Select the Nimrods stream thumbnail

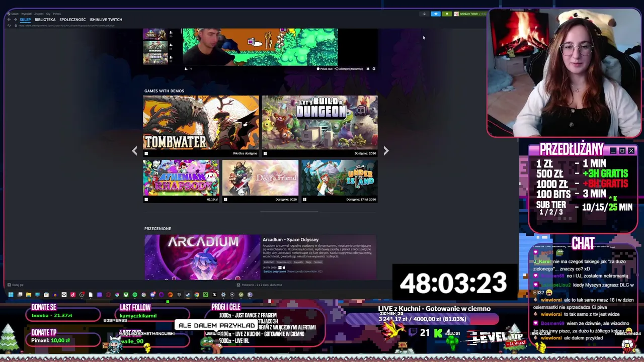coord(155,46)
